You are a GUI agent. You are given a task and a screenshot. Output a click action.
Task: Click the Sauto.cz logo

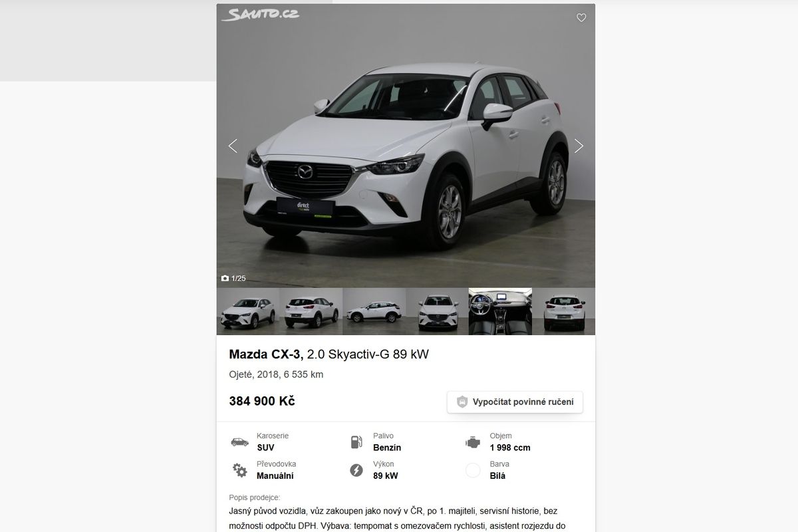click(x=260, y=14)
